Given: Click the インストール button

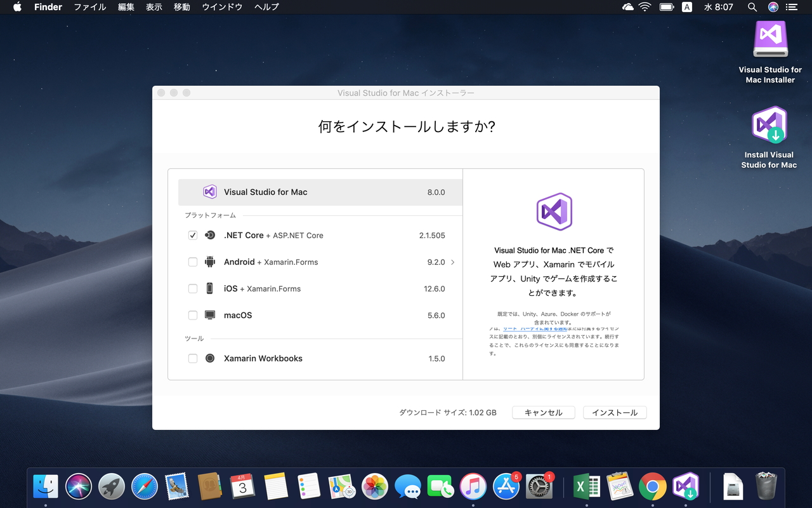Looking at the screenshot, I should [614, 412].
